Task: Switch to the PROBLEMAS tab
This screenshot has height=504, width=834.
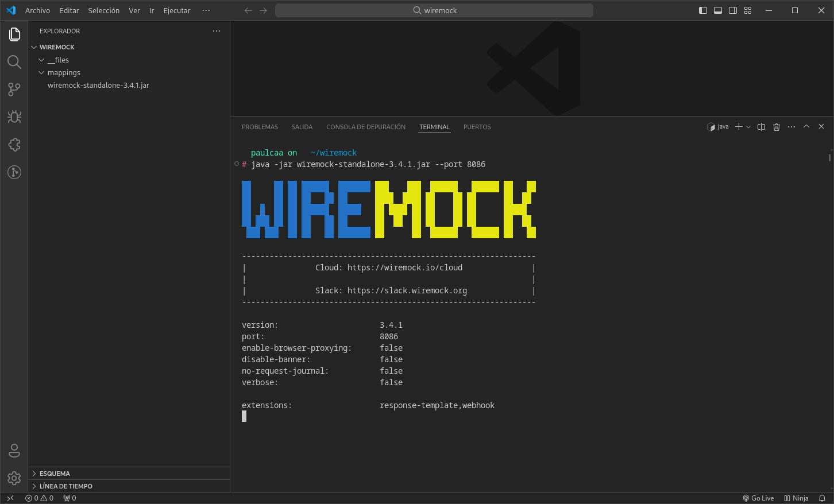Action: coord(260,127)
